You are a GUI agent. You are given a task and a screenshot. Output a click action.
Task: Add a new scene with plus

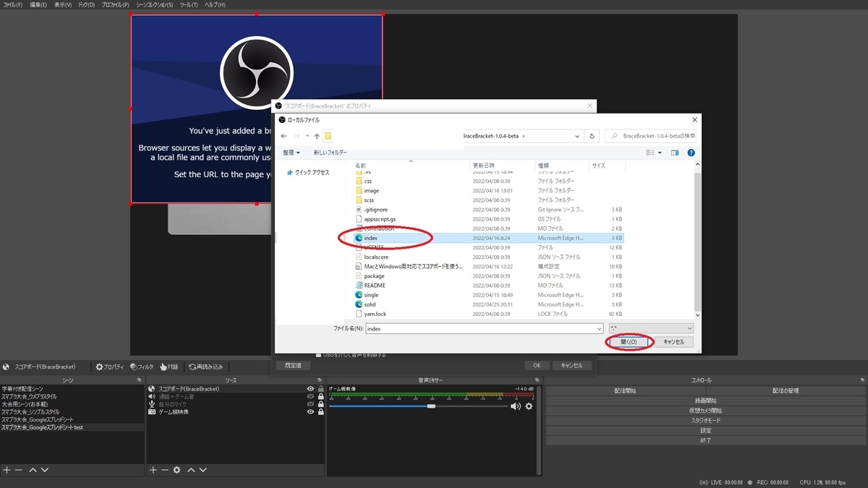(7, 470)
